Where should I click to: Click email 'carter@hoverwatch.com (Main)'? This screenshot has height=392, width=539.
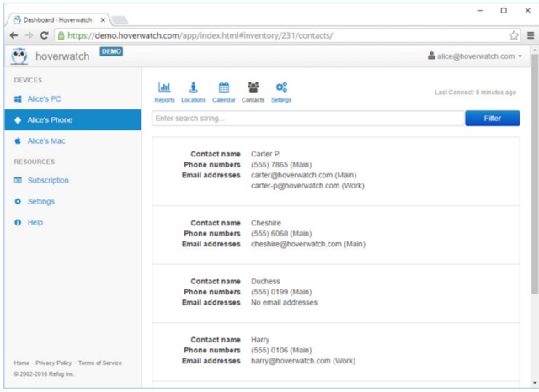[x=303, y=175]
